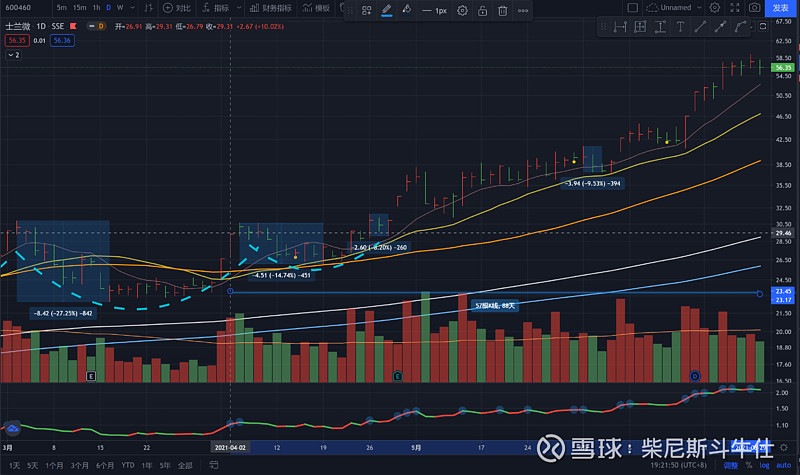Switch to 15m interval
The image size is (800, 475).
pos(80,8)
